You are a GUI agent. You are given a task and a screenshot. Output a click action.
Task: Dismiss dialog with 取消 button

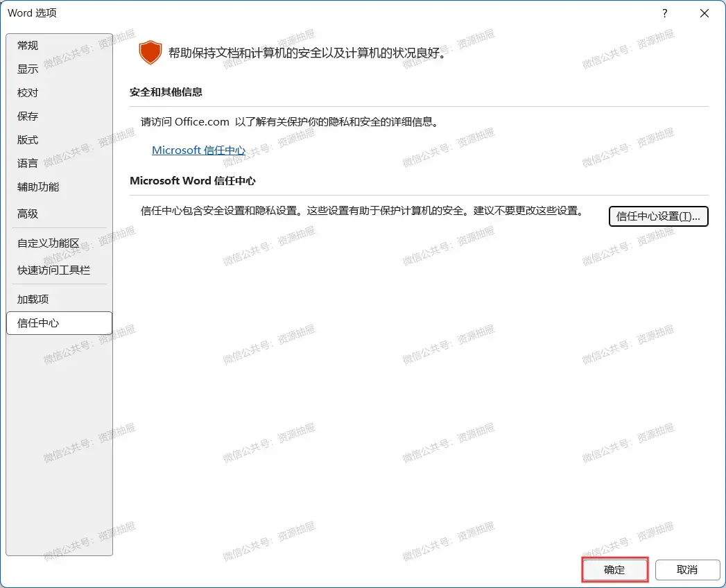[x=687, y=570]
